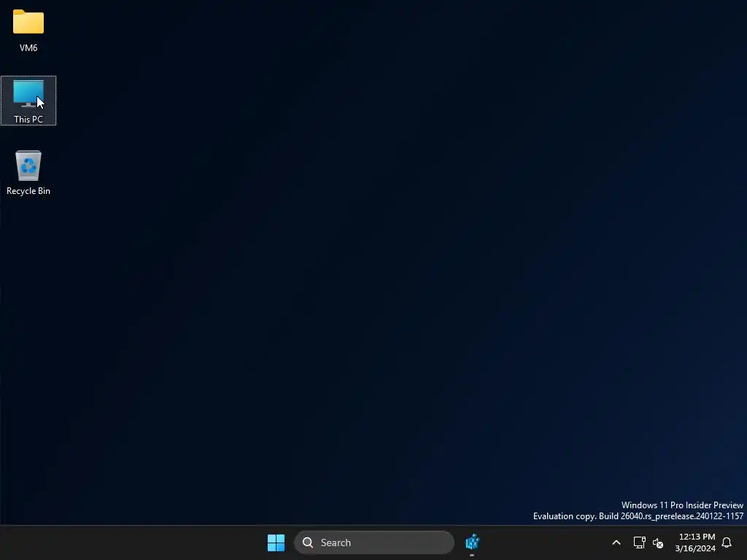Open the notifications bell icon
The width and height of the screenshot is (747, 560).
(727, 542)
